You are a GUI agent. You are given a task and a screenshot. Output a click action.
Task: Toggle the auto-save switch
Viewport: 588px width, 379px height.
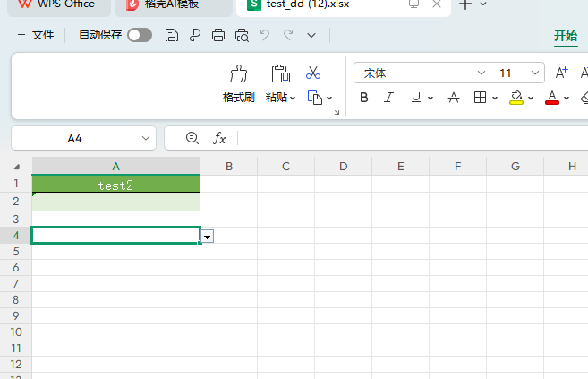coord(139,35)
